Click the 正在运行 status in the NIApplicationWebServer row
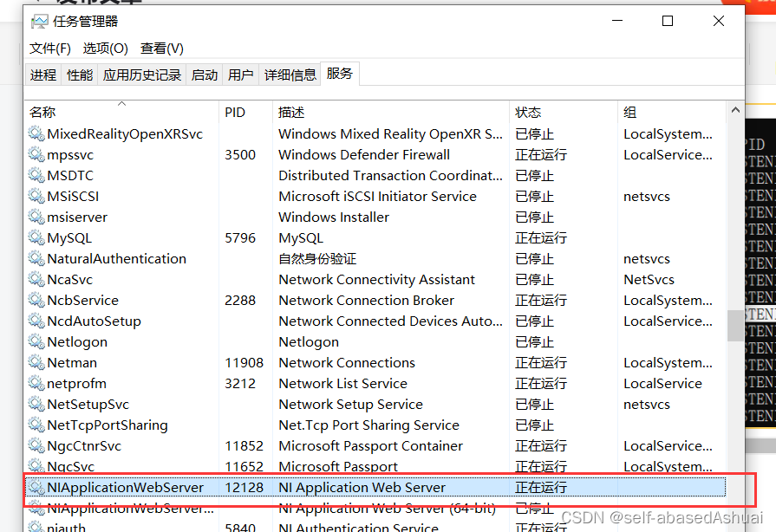The image size is (776, 532). pyautogui.click(x=541, y=487)
